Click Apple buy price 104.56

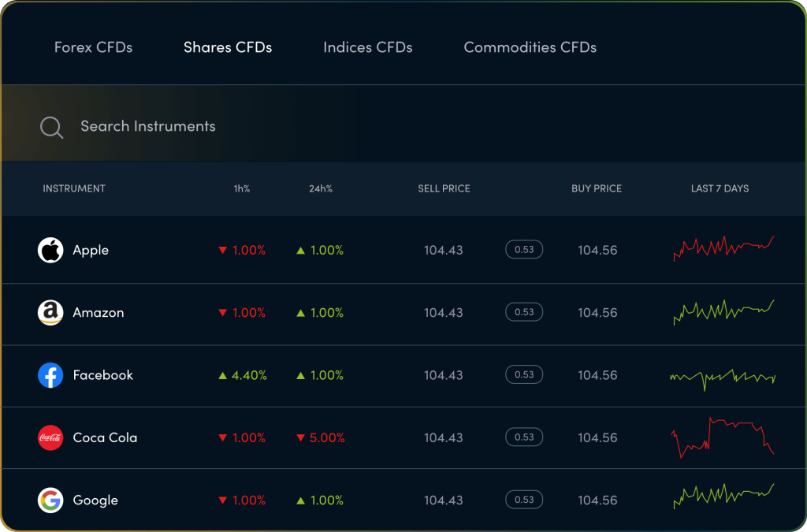point(597,251)
